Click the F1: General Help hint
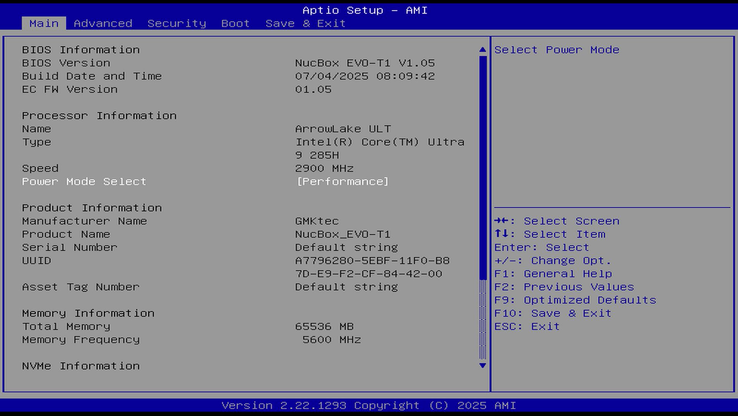The width and height of the screenshot is (738, 416). [554, 274]
